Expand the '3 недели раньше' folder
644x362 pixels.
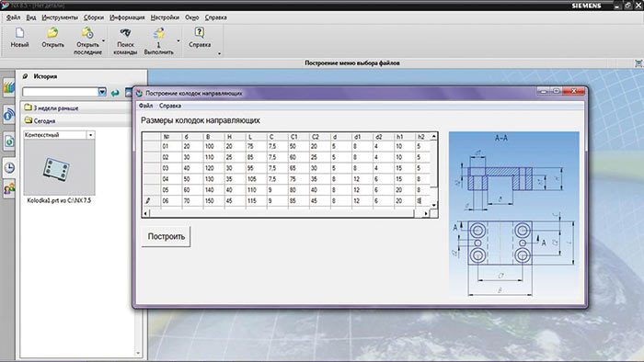tap(52, 107)
